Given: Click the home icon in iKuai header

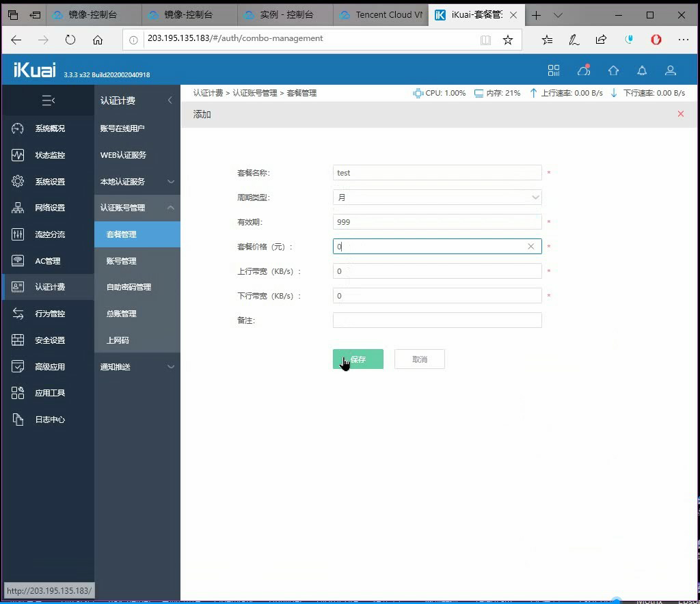Looking at the screenshot, I should click(x=613, y=70).
